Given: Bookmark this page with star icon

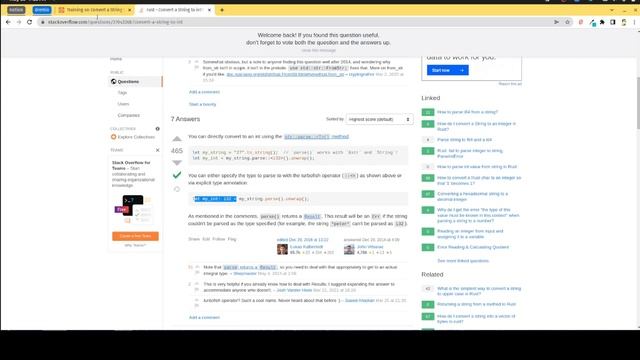Looking at the screenshot, I should (567, 22).
